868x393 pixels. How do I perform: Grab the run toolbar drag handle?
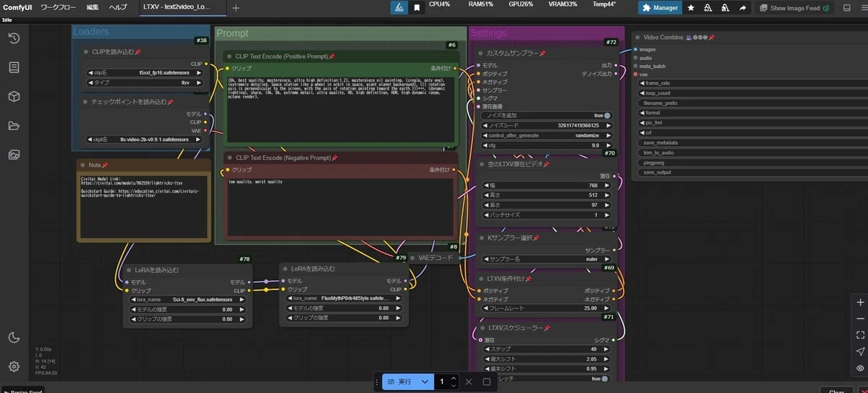pos(377,381)
